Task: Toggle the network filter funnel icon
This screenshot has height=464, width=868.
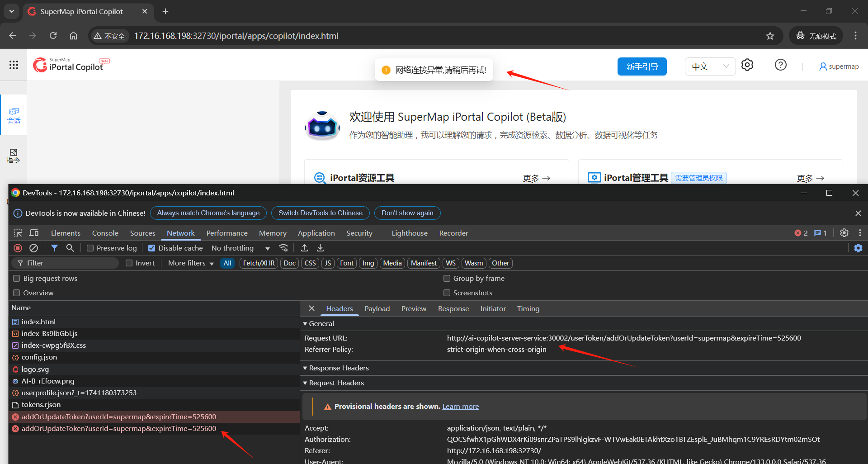Action: coord(54,248)
